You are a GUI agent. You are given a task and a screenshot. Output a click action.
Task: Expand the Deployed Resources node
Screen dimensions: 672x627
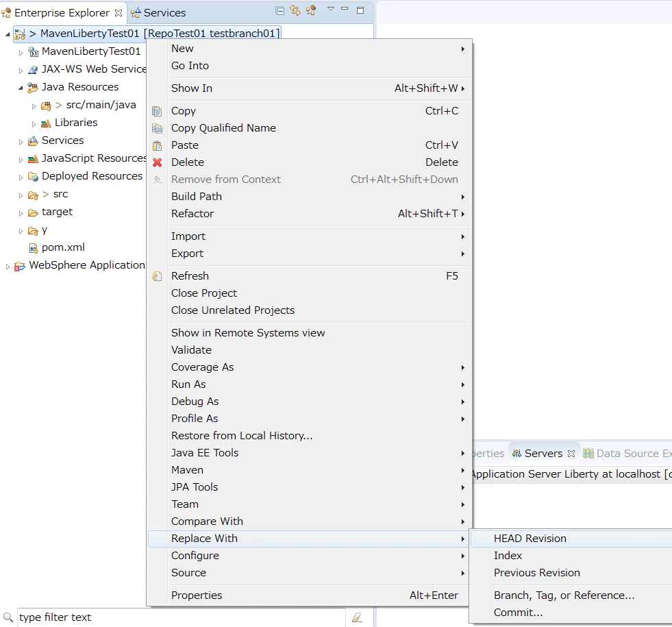(x=21, y=177)
